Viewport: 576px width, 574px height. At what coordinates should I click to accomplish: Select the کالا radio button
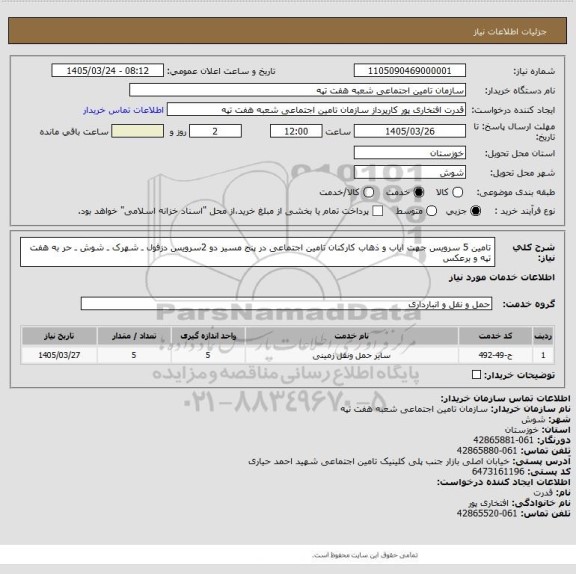point(457,192)
